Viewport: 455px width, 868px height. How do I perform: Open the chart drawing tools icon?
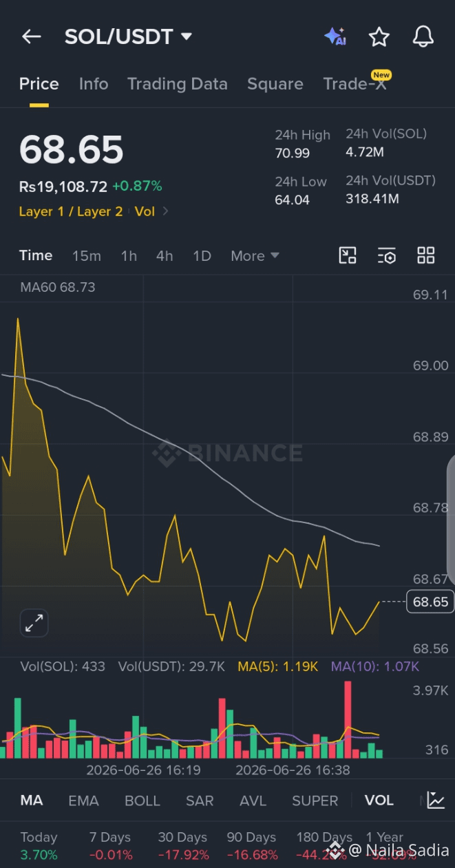pos(348,255)
